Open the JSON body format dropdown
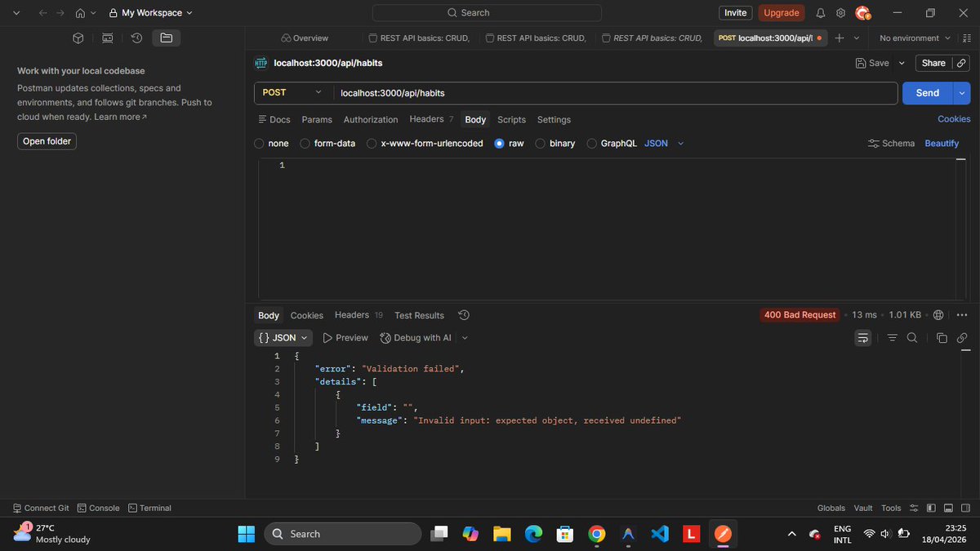This screenshot has width=980, height=551. pos(664,143)
